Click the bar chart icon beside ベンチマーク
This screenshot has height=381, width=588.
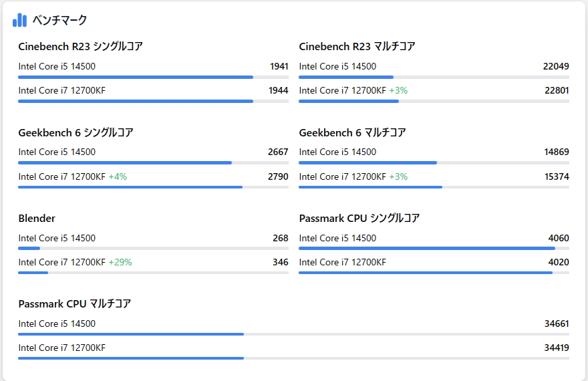(19, 20)
